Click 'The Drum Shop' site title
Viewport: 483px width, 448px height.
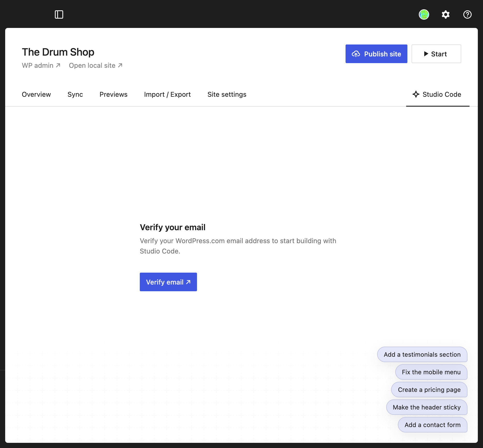[x=58, y=52]
